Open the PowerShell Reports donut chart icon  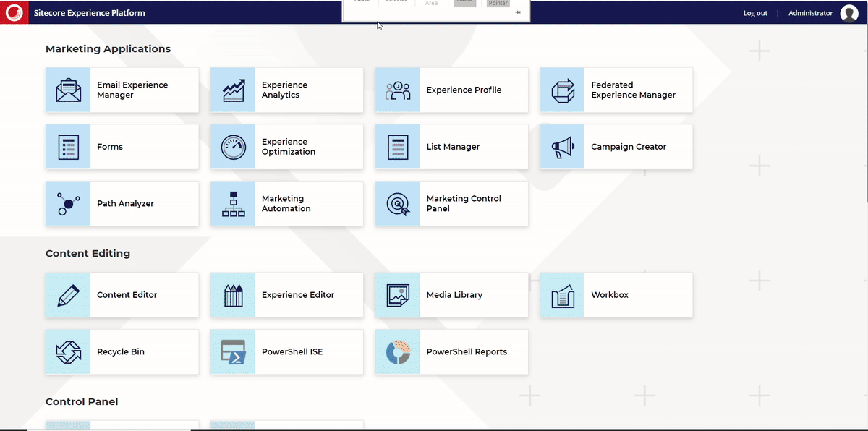397,352
